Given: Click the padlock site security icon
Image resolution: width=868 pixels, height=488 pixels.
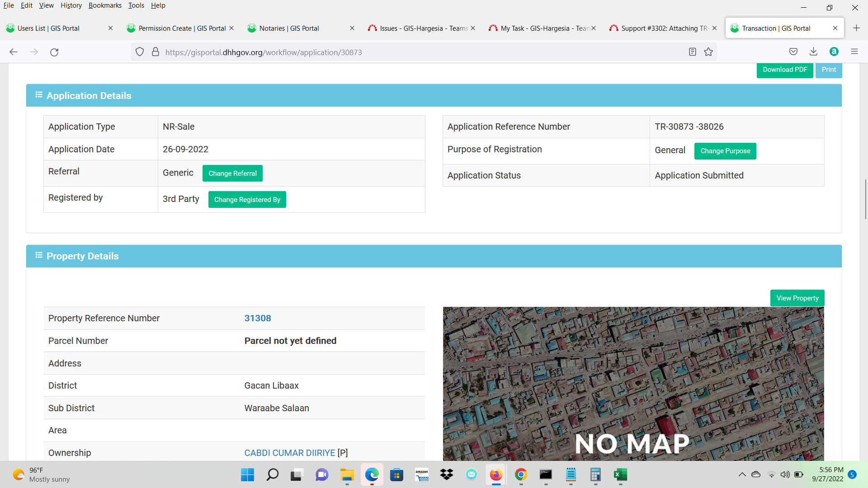Looking at the screenshot, I should (156, 52).
